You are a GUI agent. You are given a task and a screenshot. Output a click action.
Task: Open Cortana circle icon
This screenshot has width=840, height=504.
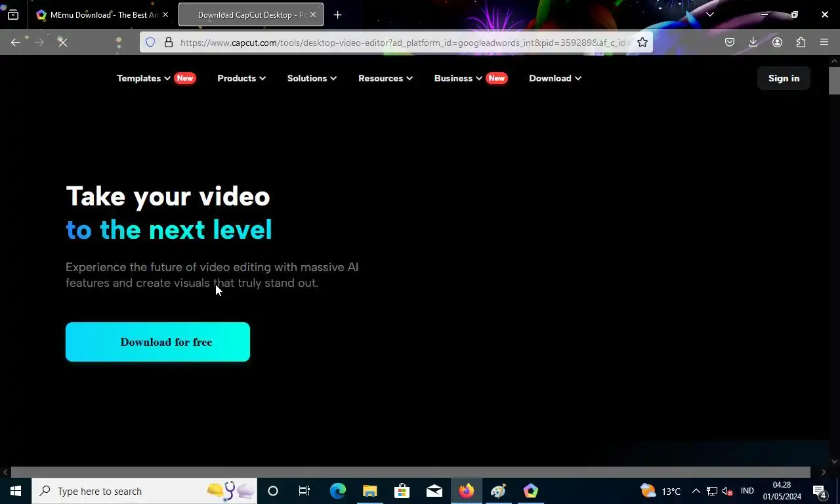coord(273,491)
